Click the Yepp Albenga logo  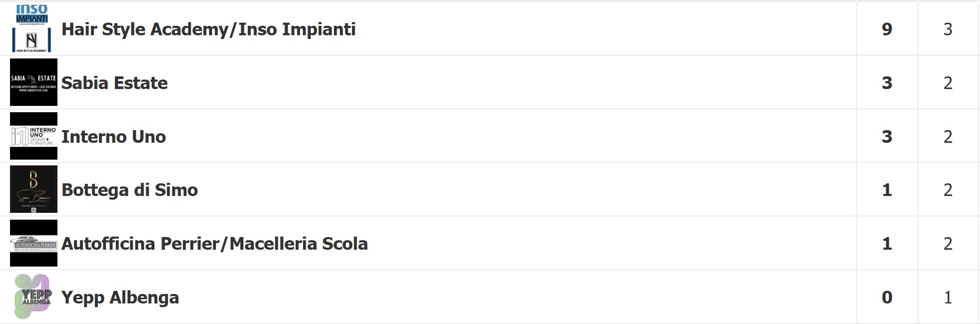(x=34, y=297)
